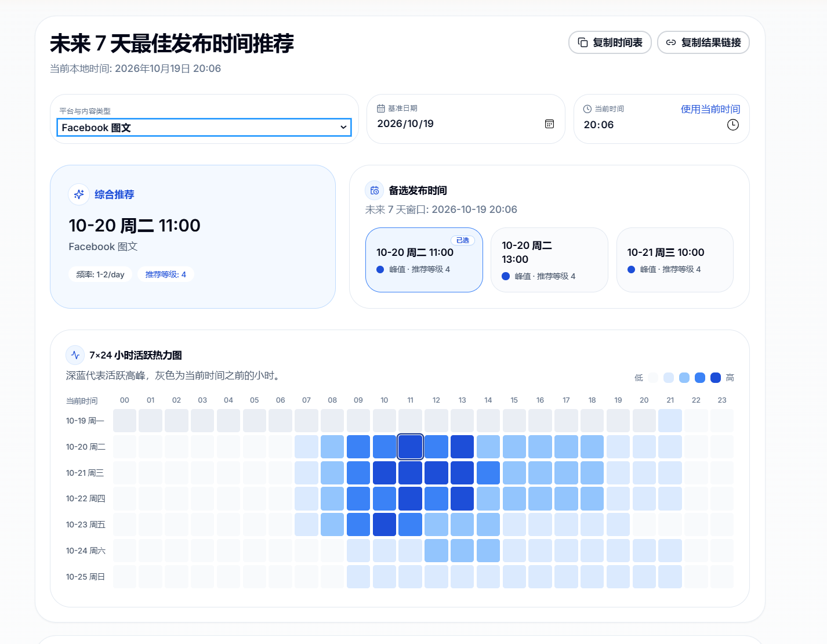Click the copy icon in 复制时间表 button
Image resolution: width=827 pixels, height=644 pixels.
coord(583,42)
